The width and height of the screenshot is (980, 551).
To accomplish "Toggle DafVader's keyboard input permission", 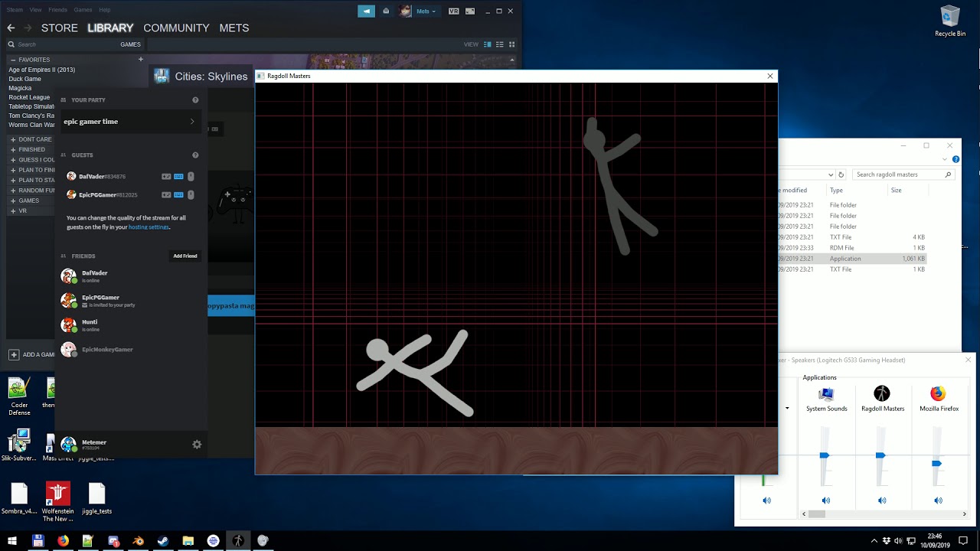I will (x=178, y=177).
